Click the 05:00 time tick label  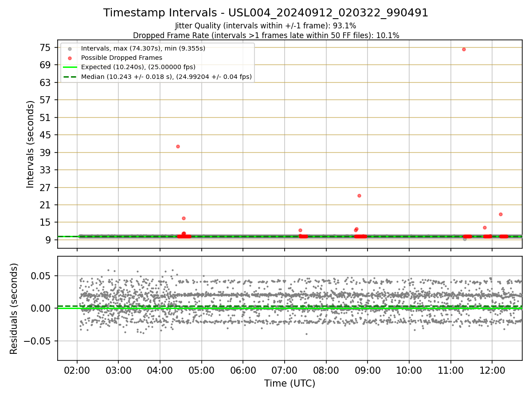tap(202, 371)
